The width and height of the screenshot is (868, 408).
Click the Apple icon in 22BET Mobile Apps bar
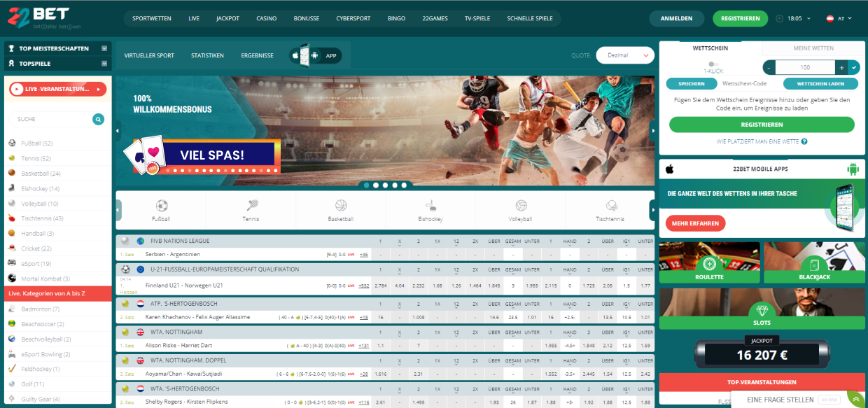tap(669, 169)
